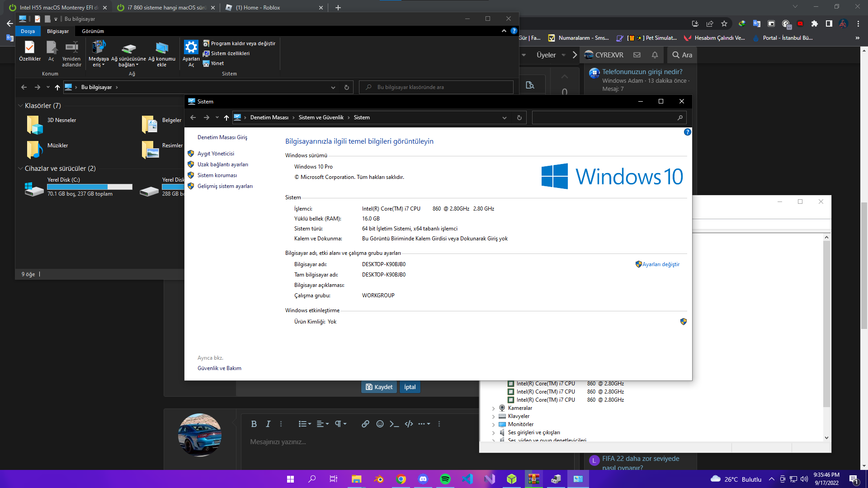Viewport: 868px width, 488px height.
Task: Open the Sistem address history dropdown
Action: click(x=505, y=117)
